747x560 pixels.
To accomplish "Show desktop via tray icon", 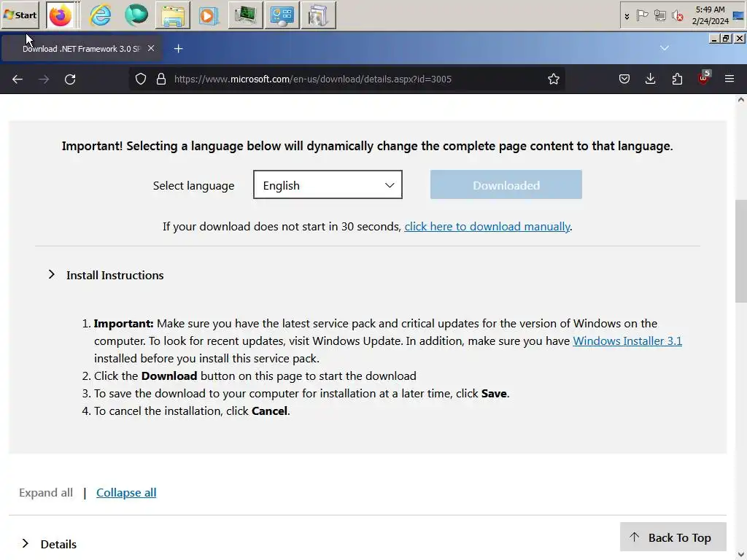I will (738, 15).
